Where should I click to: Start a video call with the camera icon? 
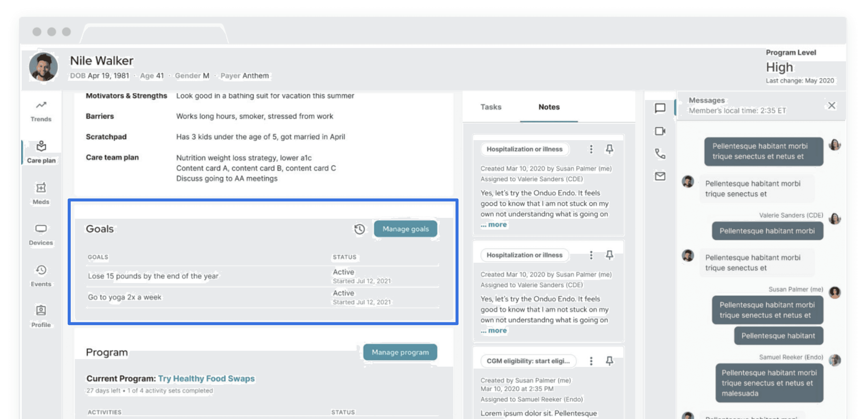660,131
